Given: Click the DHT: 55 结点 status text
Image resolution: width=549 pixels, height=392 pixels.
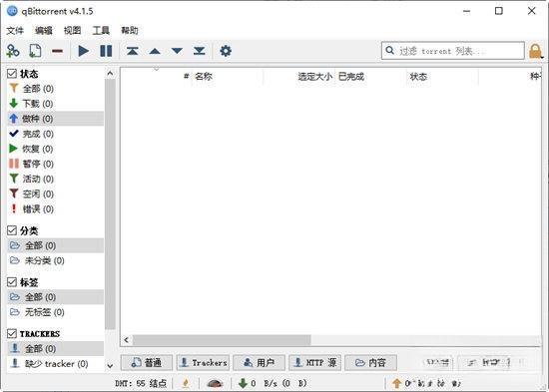Looking at the screenshot, I should pos(141,383).
